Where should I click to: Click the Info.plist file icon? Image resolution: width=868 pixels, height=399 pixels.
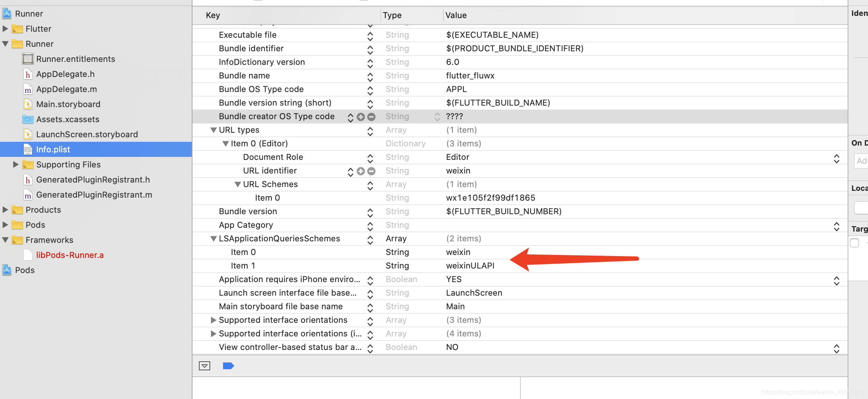pos(28,150)
